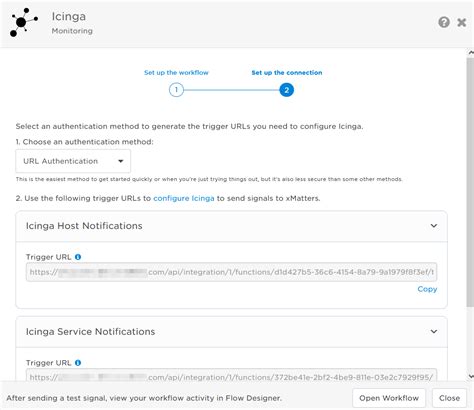474x410 pixels.
Task: Click the 'Icinga Service Notifications' heading
Action: tap(90, 331)
